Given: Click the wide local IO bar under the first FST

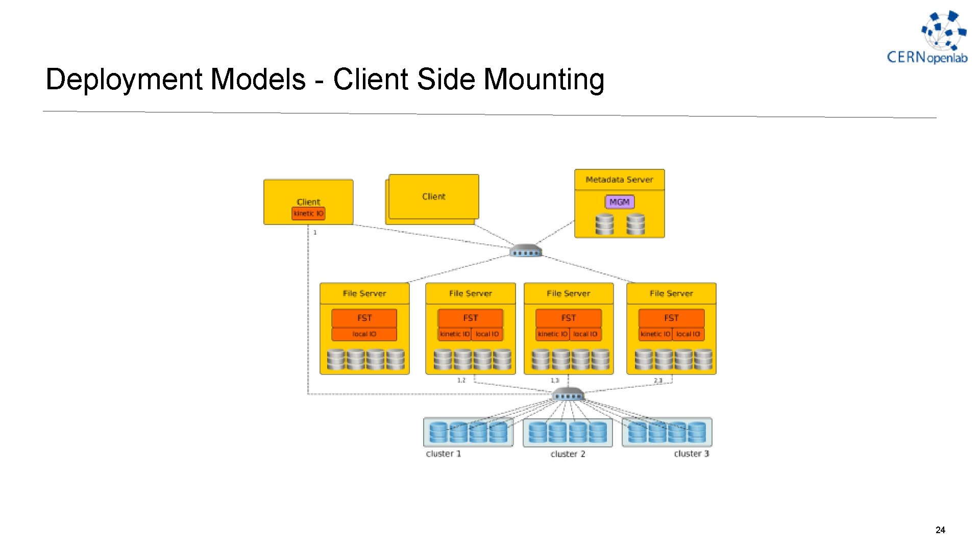Looking at the screenshot, I should [x=364, y=334].
